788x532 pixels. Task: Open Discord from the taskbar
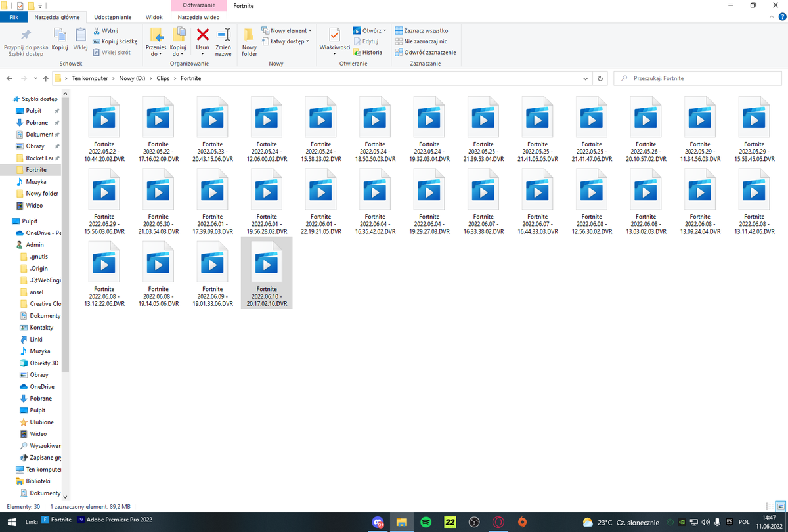[378, 522]
